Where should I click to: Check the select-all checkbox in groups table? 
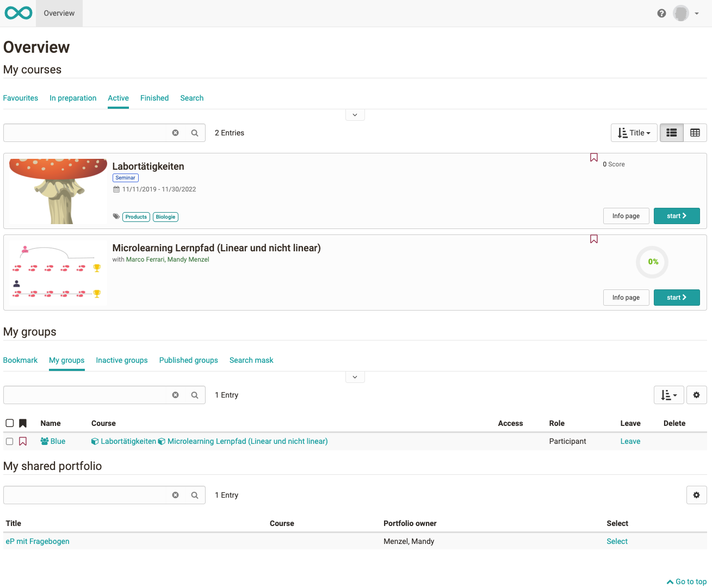coord(9,423)
